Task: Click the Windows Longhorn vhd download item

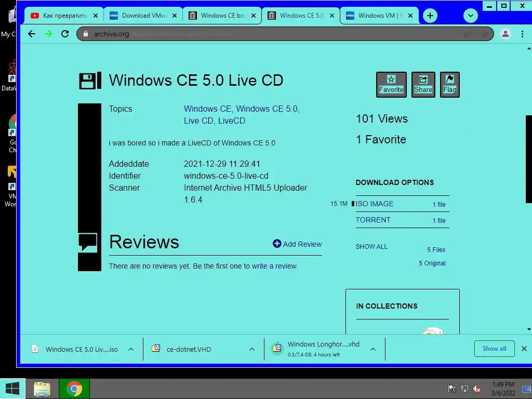Action: click(315, 349)
